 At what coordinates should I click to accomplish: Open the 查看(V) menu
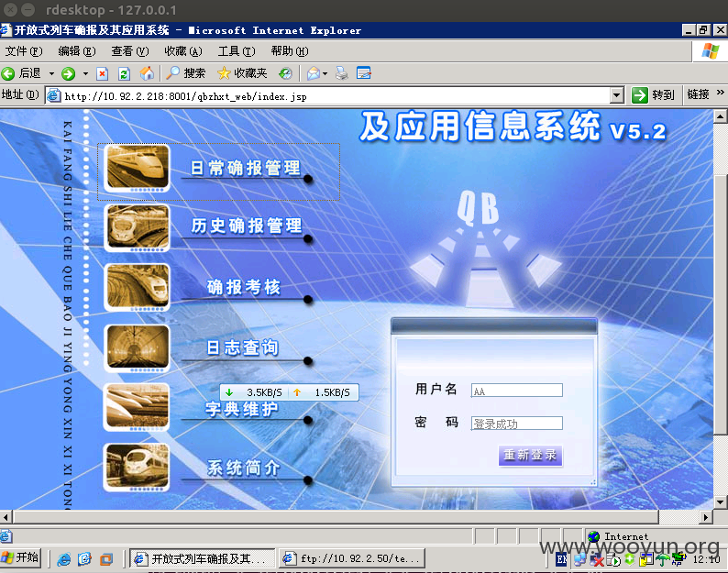130,51
